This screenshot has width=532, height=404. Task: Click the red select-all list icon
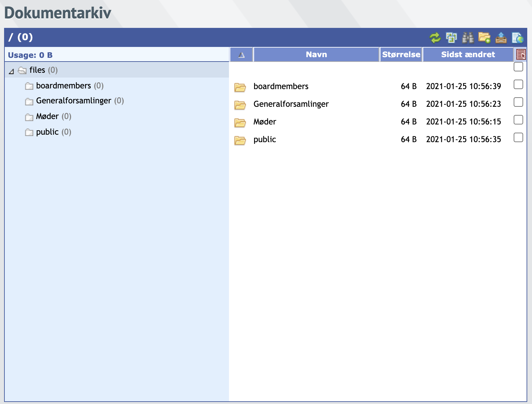[x=521, y=54]
